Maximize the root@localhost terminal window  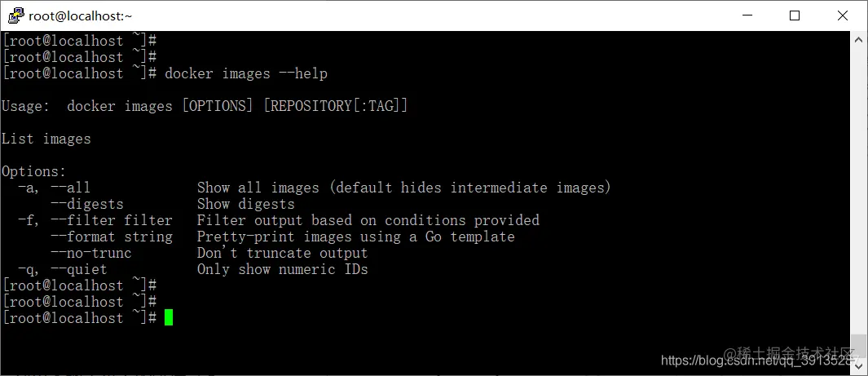coord(795,15)
